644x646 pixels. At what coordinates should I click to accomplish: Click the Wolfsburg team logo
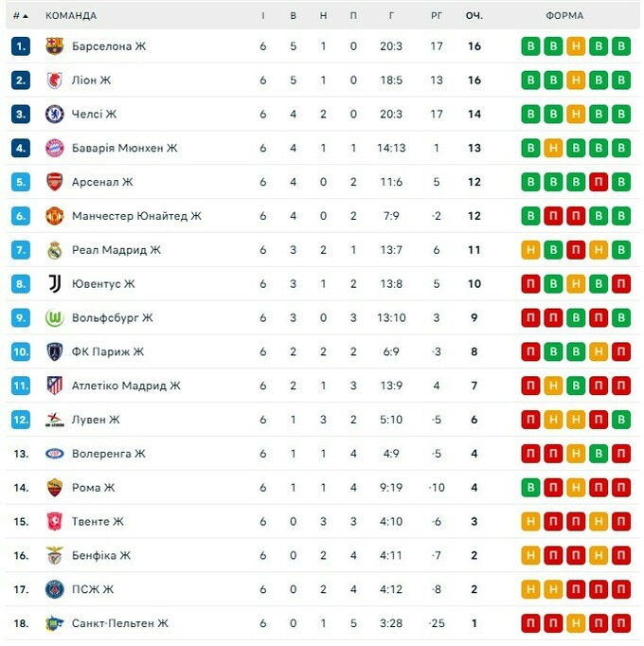54,318
